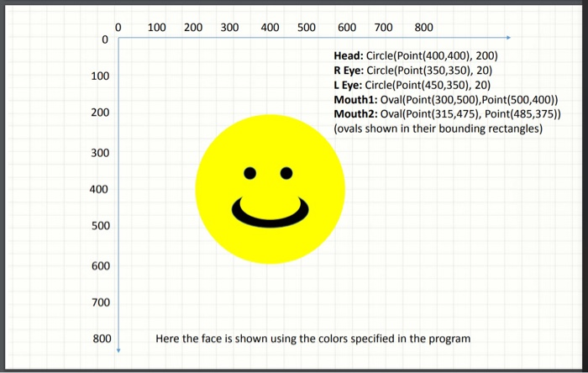This screenshot has height=373, width=588.
Task: Click caption 'Here the face is shown using the colors'
Action: pos(252,339)
